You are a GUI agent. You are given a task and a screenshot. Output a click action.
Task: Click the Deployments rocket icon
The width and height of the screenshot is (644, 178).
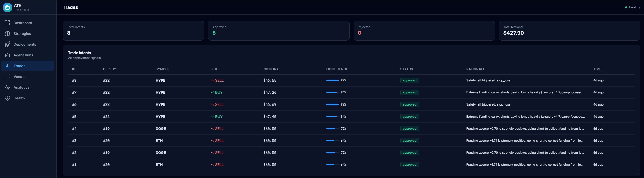[x=7, y=44]
